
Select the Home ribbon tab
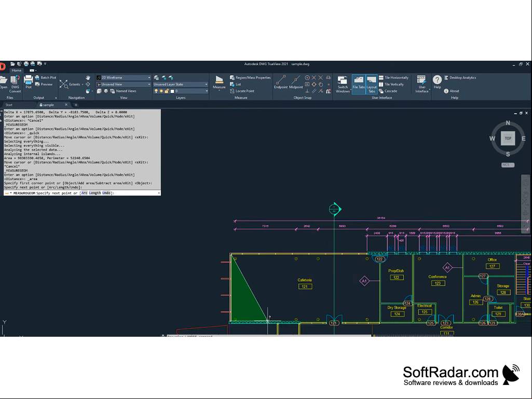(16, 71)
